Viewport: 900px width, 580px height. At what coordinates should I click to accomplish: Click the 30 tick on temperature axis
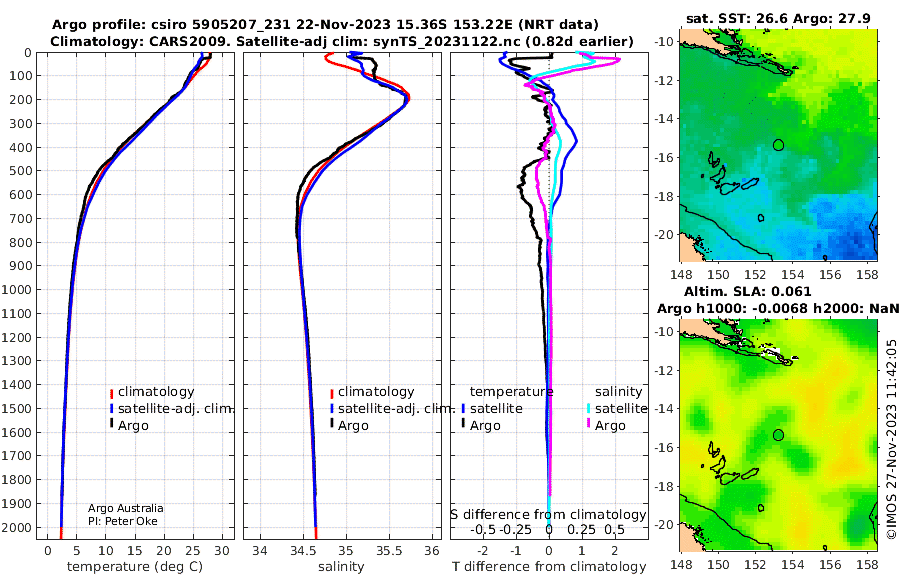click(x=222, y=551)
